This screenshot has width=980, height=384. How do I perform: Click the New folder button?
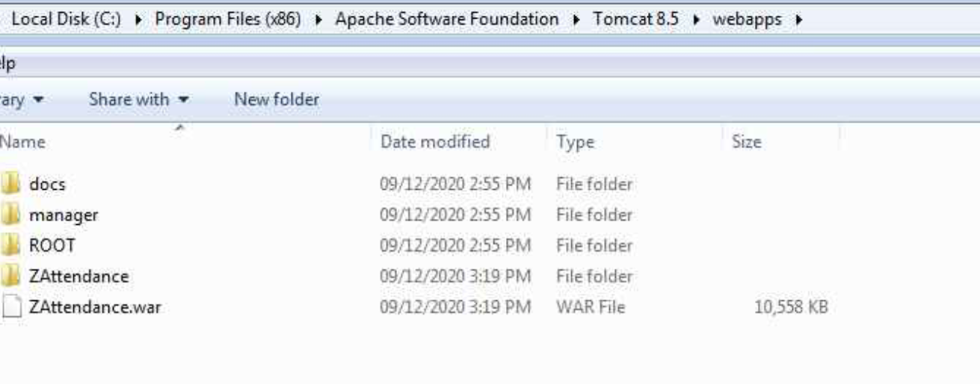[x=277, y=99]
